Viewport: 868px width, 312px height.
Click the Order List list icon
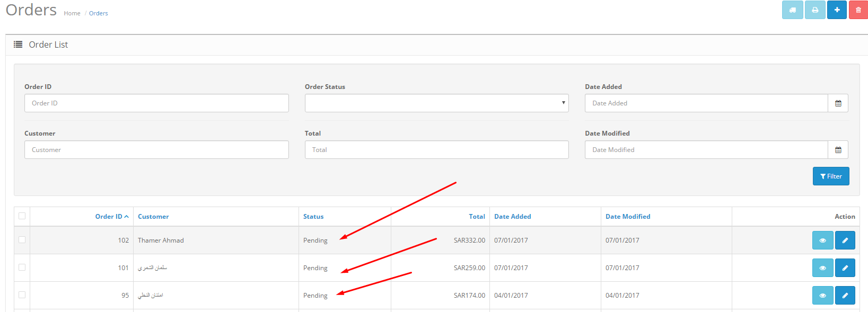[18, 44]
